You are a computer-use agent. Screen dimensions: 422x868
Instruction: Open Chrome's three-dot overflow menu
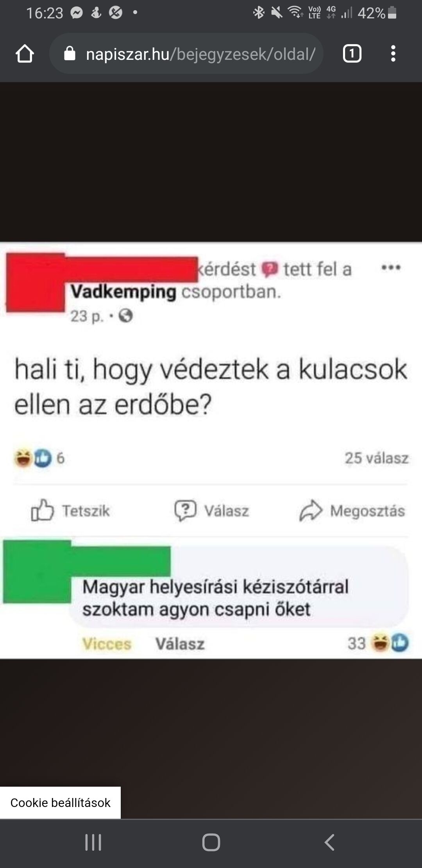(393, 54)
